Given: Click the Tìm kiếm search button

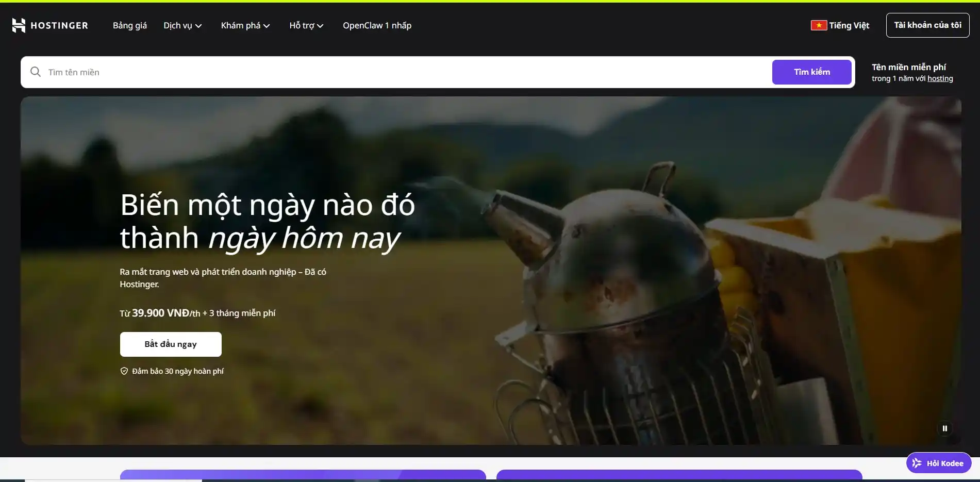Looking at the screenshot, I should pos(811,72).
